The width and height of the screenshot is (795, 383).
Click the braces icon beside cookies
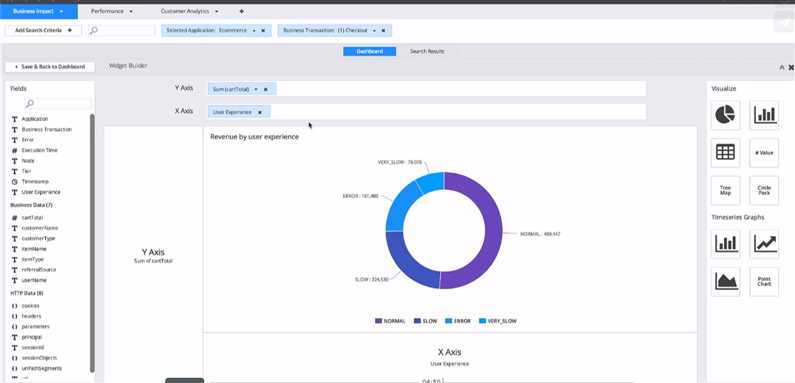pos(15,306)
